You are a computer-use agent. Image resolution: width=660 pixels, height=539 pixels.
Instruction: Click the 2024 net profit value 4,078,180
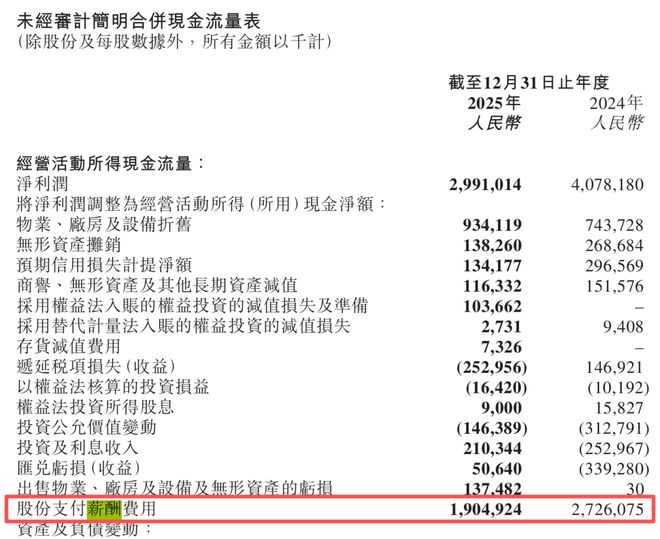click(607, 185)
